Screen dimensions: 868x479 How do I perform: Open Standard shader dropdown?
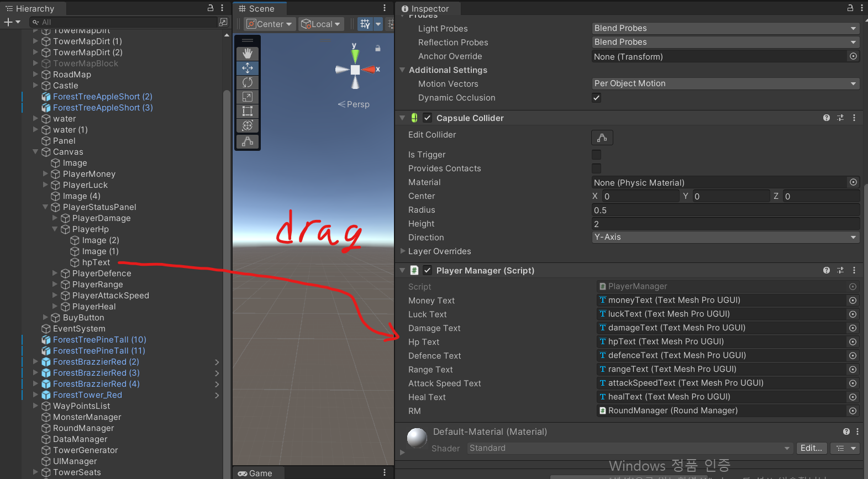click(x=630, y=448)
